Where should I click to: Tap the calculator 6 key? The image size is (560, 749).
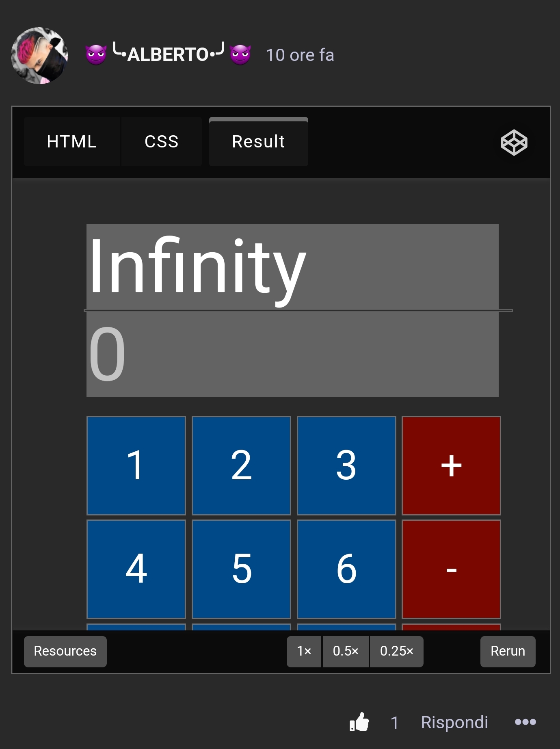pos(346,569)
